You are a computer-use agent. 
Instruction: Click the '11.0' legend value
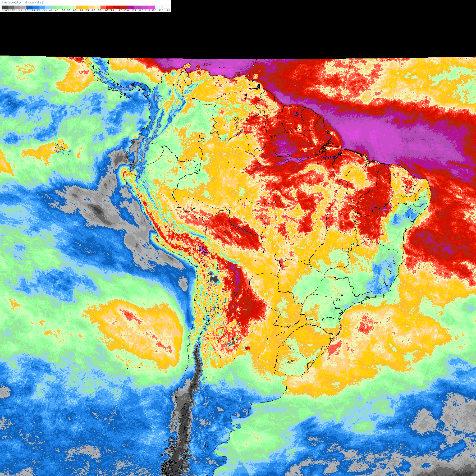click(x=141, y=10)
